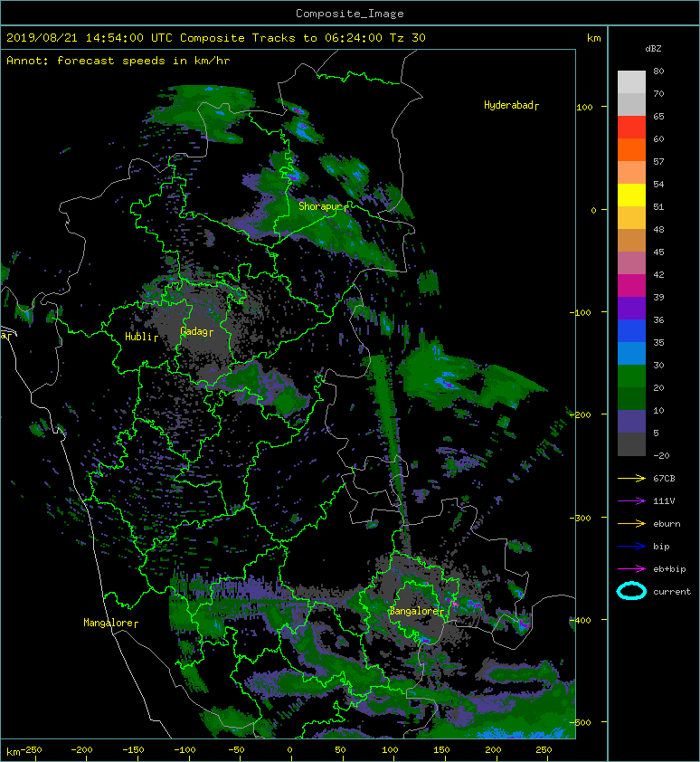Viewport: 700px width, 762px height.
Task: Click the blue 36 dBZ color swatch
Action: pos(631,330)
